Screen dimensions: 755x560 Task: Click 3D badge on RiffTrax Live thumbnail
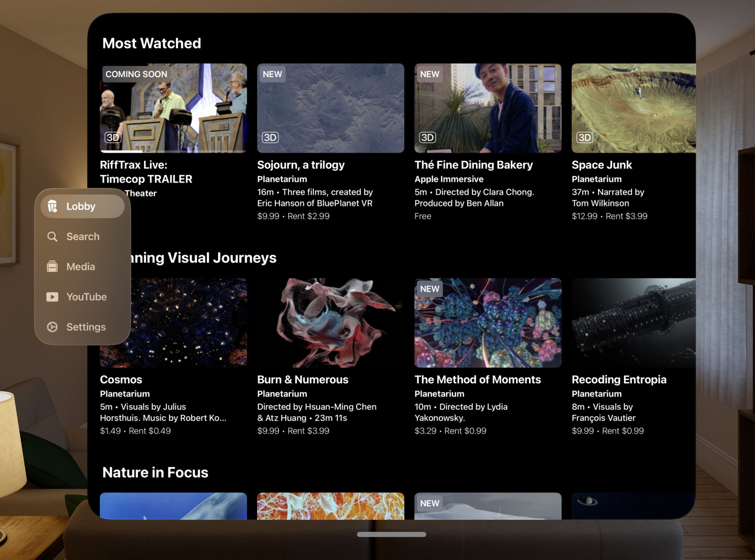click(x=112, y=137)
